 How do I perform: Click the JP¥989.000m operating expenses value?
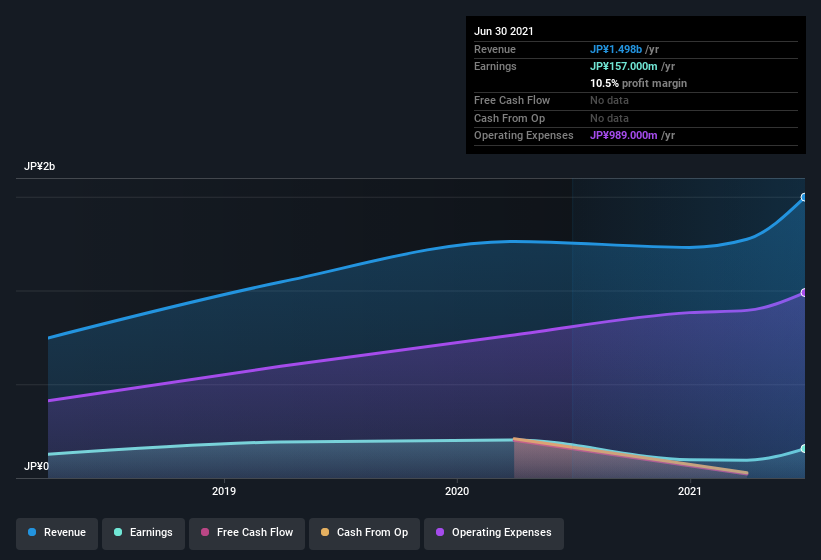click(624, 136)
